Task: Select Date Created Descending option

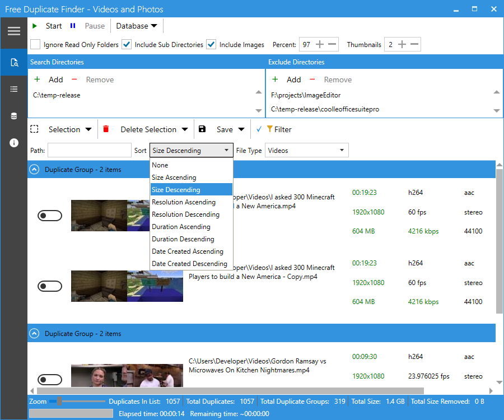Action: click(x=189, y=264)
